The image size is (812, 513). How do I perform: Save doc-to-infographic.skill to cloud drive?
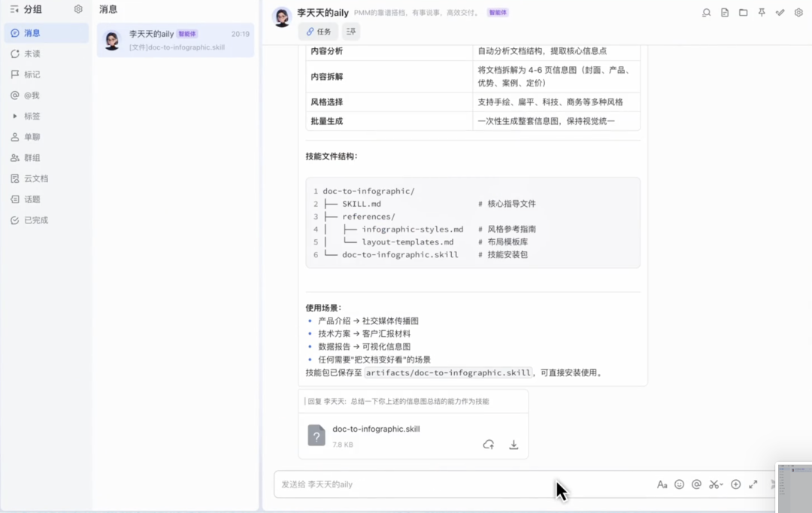coord(488,445)
